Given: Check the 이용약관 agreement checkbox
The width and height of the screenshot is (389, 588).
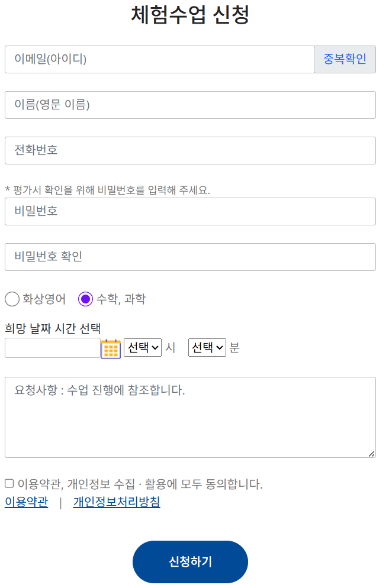Looking at the screenshot, I should (x=9, y=484).
